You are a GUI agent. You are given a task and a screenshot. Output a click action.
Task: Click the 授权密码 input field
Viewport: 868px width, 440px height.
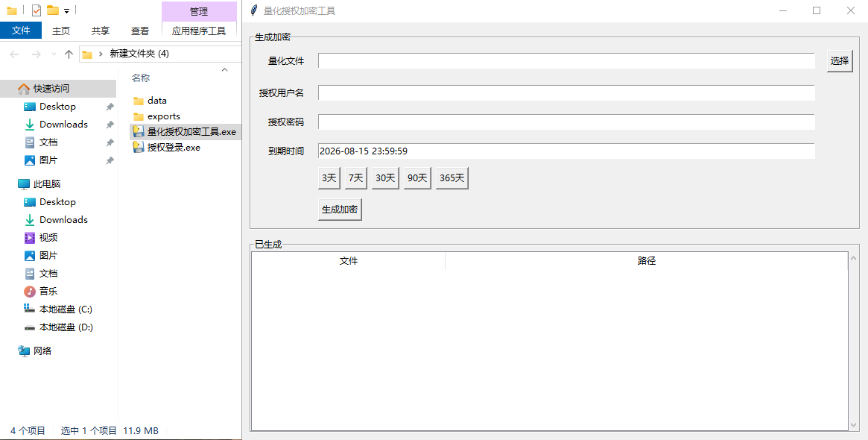point(566,122)
